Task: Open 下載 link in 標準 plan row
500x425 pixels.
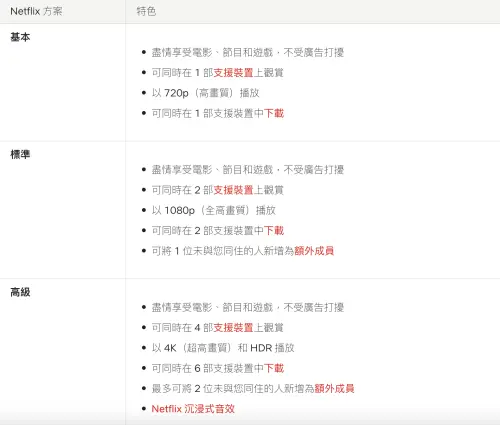Action: coord(274,231)
